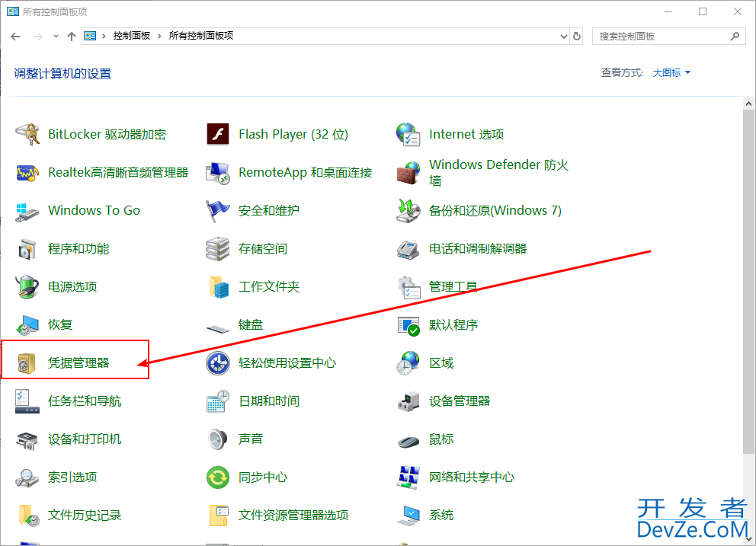Open the Windows To Go icon
756x546 pixels.
tap(27, 211)
